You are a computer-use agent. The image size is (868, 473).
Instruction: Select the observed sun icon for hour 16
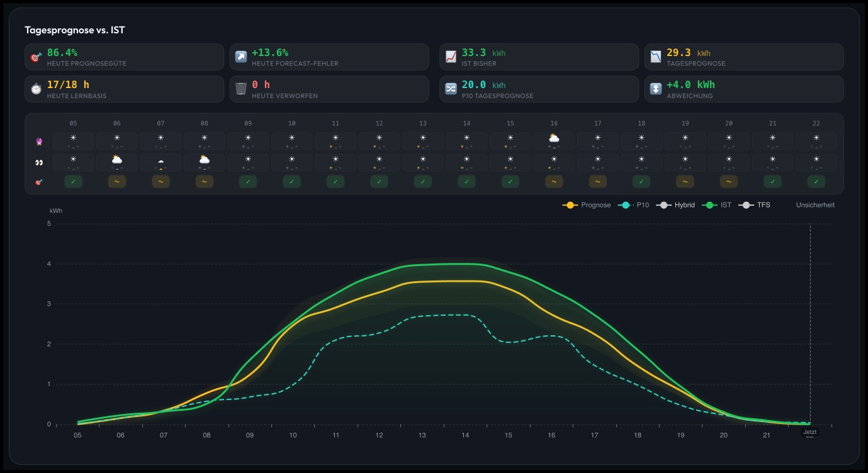[x=554, y=159]
